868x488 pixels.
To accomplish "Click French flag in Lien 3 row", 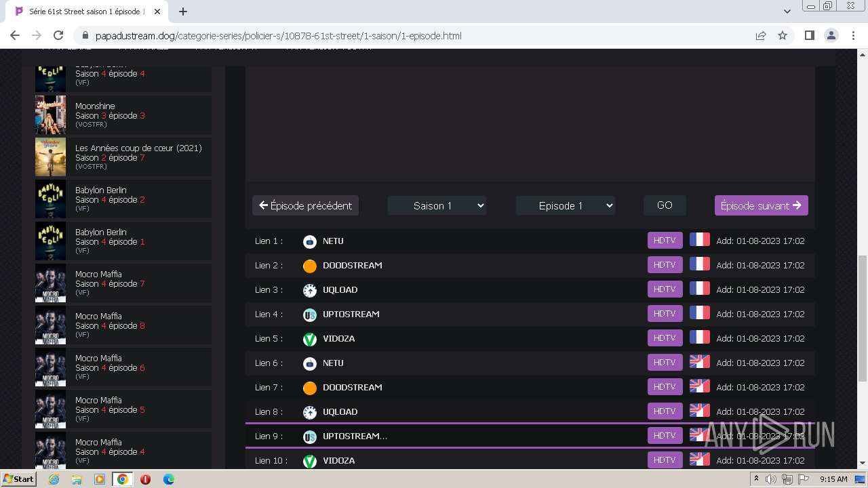I will (x=699, y=288).
